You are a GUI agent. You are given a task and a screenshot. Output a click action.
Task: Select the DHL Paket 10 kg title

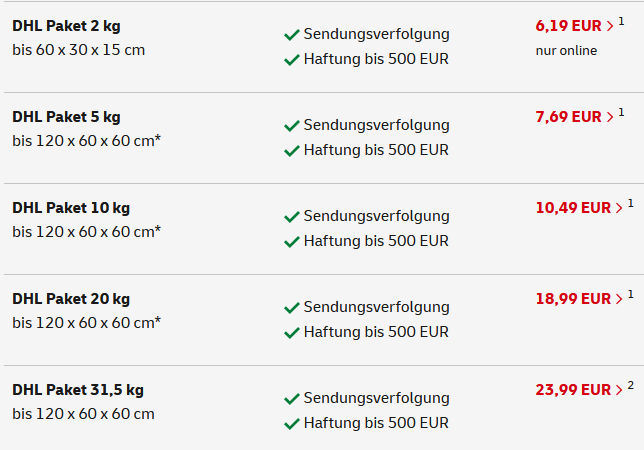pos(71,208)
